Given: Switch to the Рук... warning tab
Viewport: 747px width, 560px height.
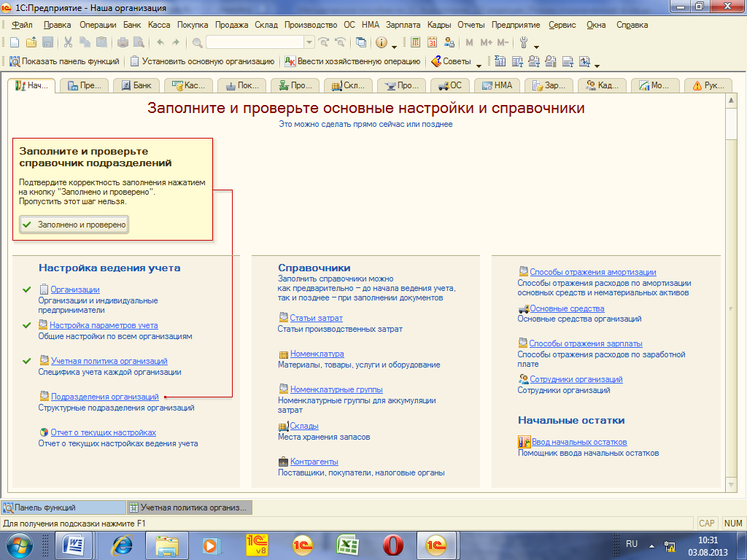Looking at the screenshot, I should pos(708,85).
